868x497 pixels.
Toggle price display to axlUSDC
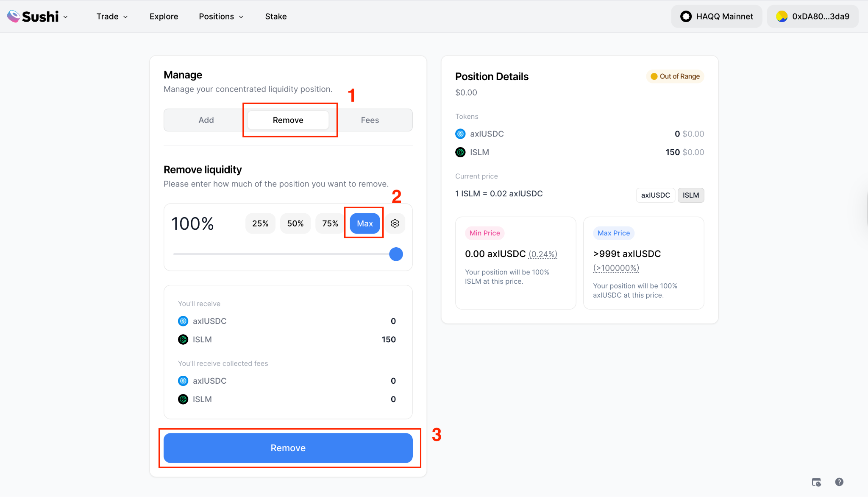655,195
